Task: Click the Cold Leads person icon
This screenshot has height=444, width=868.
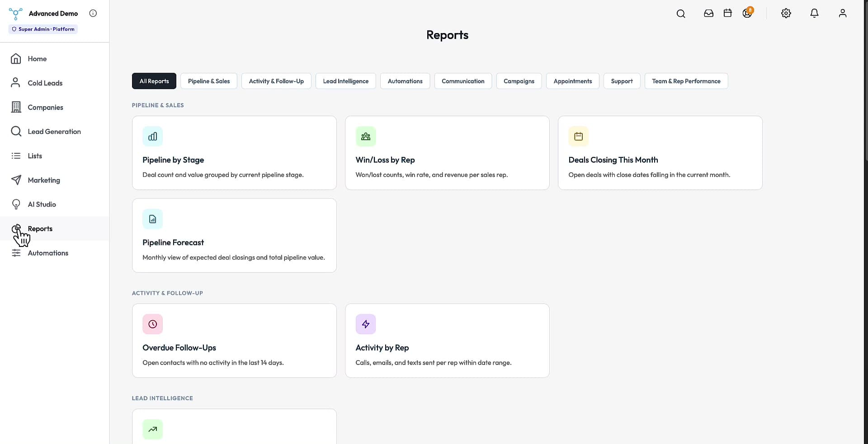Action: pos(16,83)
